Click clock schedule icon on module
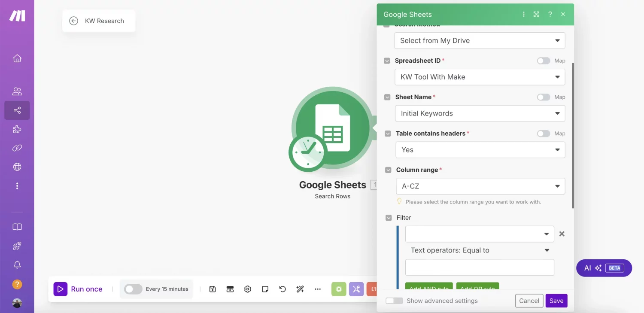 (308, 152)
